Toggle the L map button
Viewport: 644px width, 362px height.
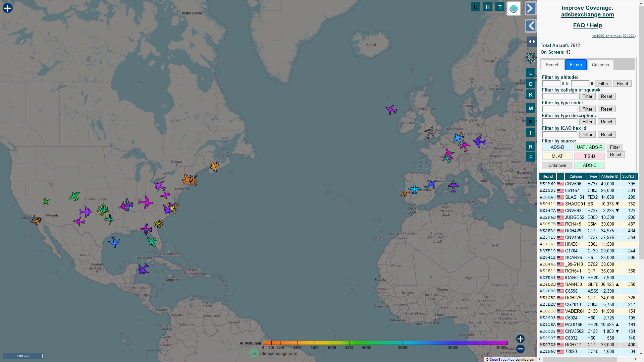[x=531, y=73]
